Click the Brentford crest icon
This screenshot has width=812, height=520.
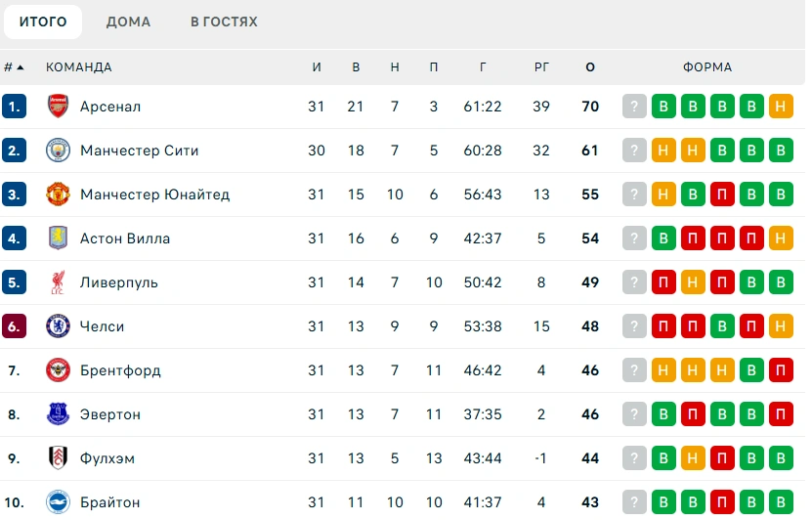coord(59,370)
